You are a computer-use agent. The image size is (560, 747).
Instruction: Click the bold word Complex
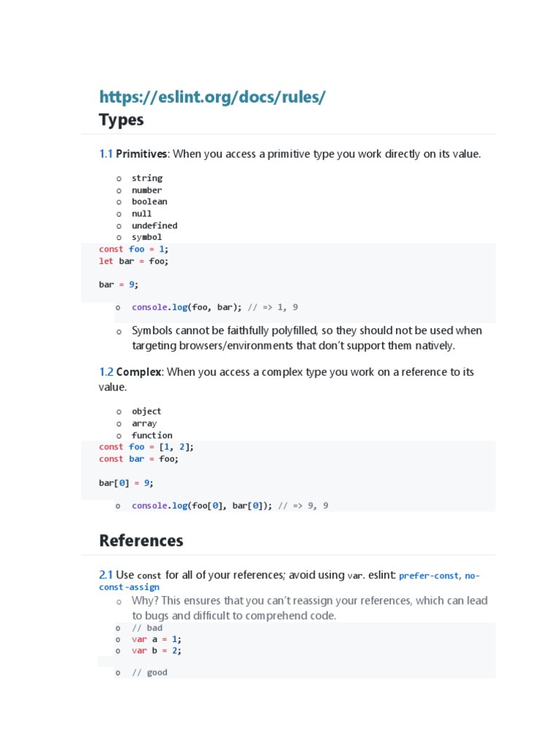point(139,372)
